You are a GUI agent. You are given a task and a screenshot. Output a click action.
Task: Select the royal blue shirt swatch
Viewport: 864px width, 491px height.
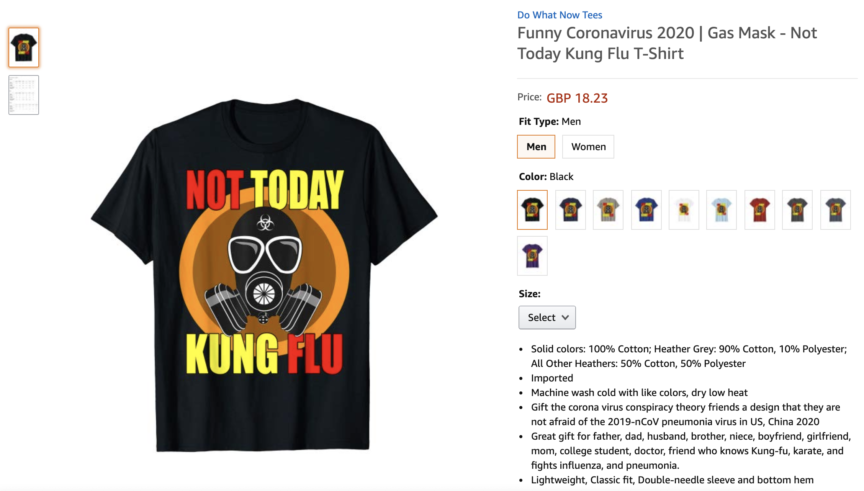646,210
